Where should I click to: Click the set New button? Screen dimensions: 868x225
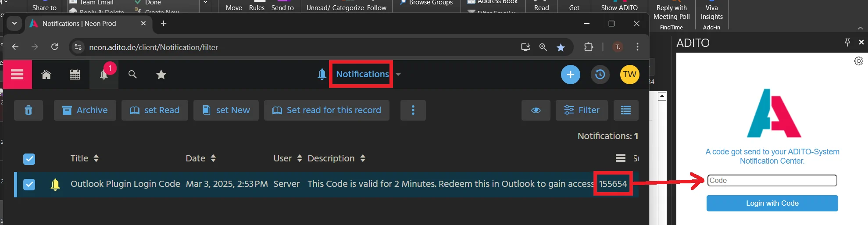(x=226, y=110)
